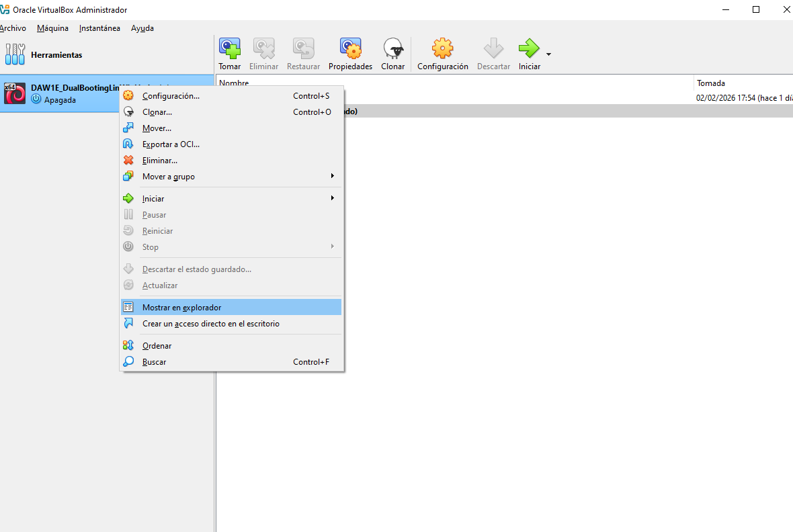The height and width of the screenshot is (532, 793).
Task: Click the disabled Pausar context entry
Action: tap(231, 215)
